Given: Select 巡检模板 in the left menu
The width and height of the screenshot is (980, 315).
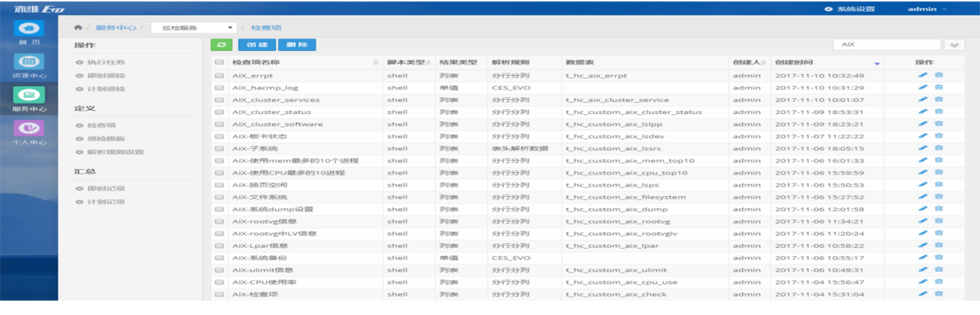Looking at the screenshot, I should point(105,138).
